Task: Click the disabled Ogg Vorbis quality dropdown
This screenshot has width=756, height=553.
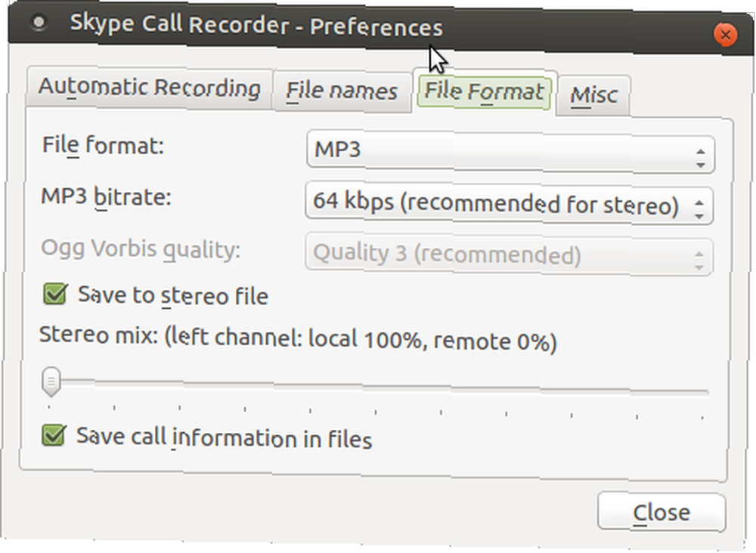Action: [x=509, y=255]
